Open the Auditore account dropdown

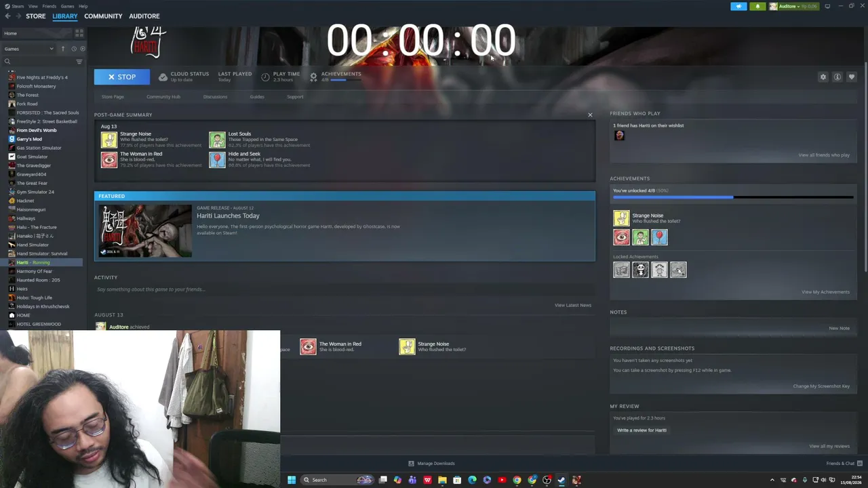[794, 6]
